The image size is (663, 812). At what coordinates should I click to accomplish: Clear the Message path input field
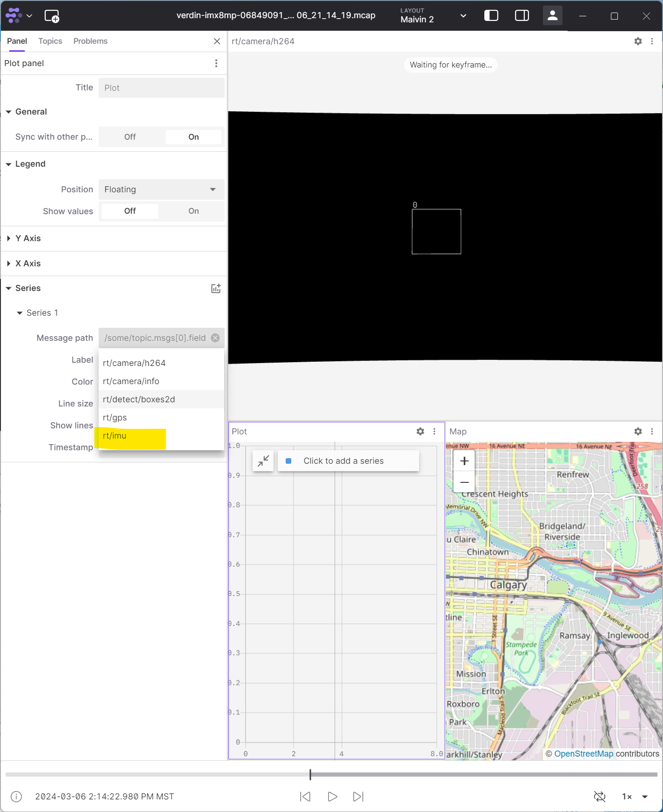[215, 338]
